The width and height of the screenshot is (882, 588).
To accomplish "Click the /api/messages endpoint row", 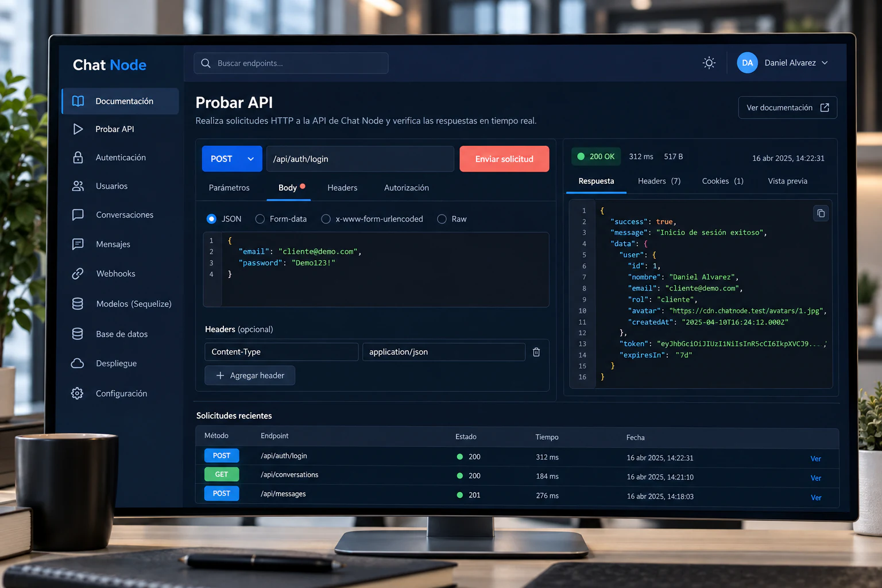I will point(517,494).
